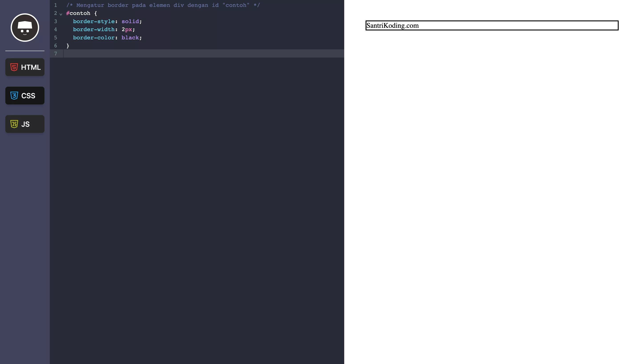Click the HTML5 shield icon

14,67
